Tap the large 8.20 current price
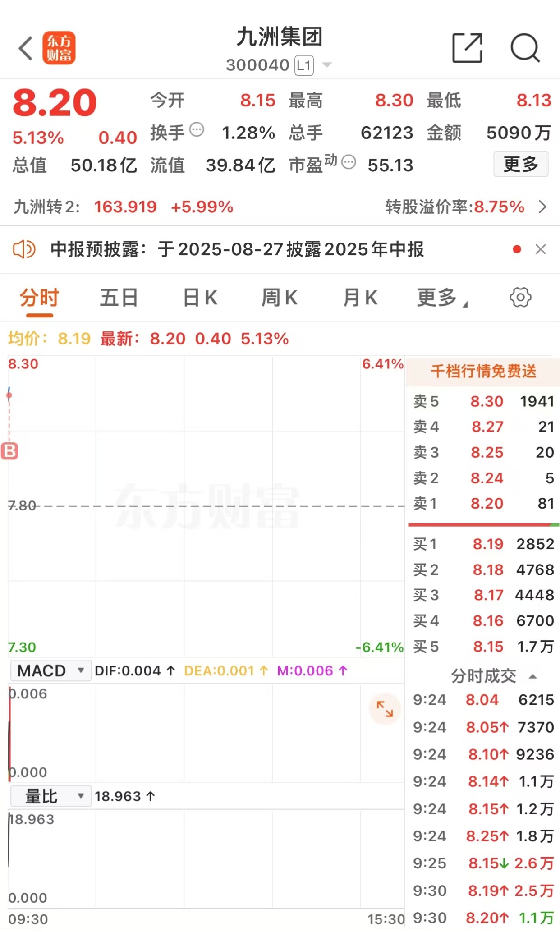The image size is (560, 932). point(55,103)
